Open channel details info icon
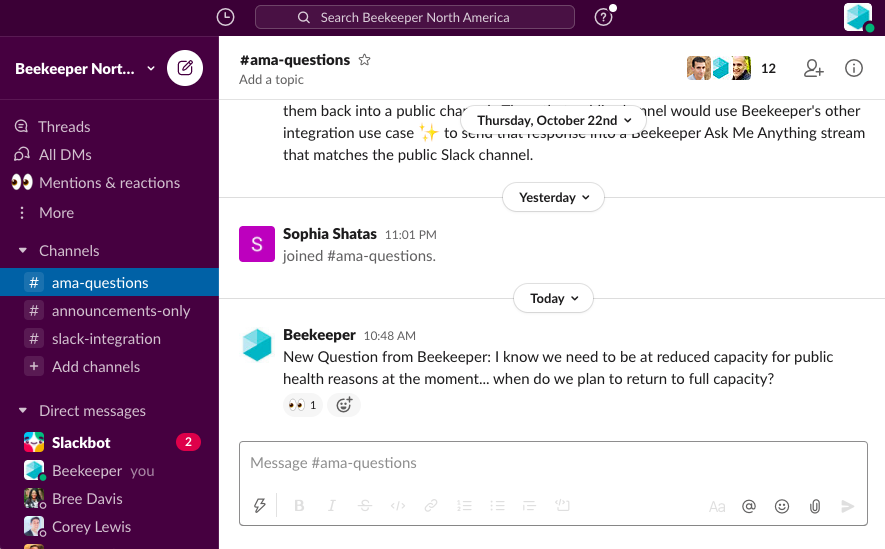 click(x=854, y=68)
